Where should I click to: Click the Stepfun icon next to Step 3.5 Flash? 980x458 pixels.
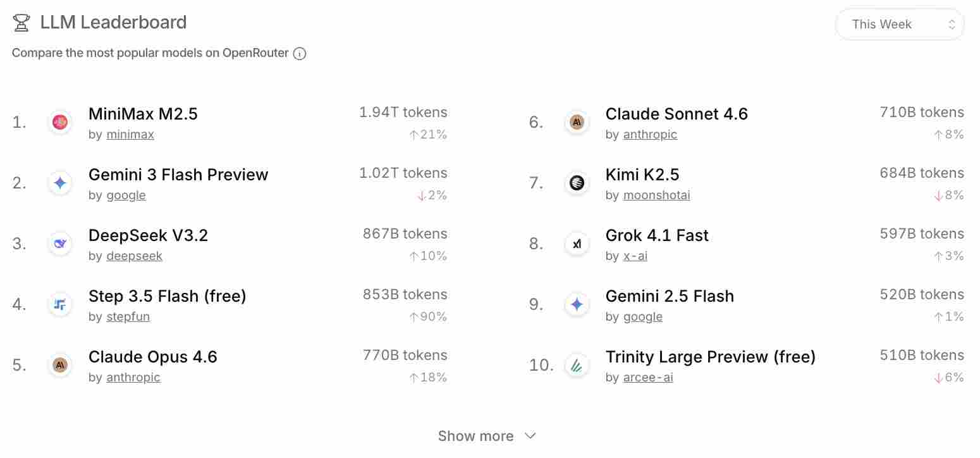pos(60,304)
